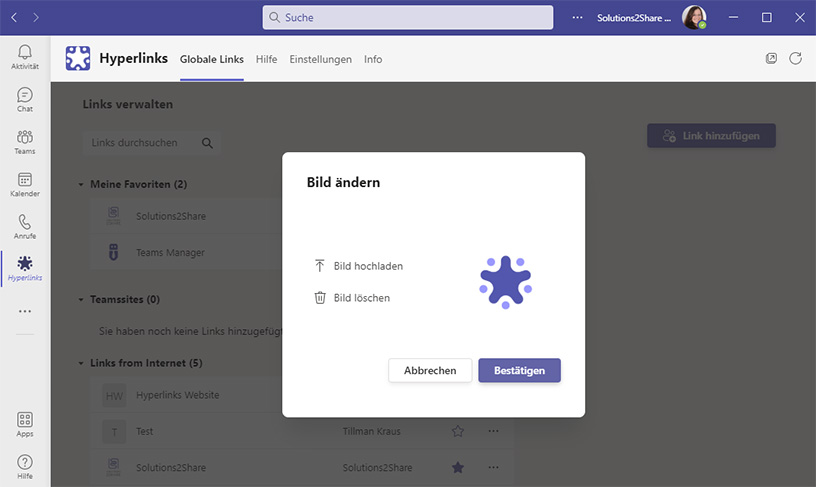
Task: Collapse the Links from Internet section
Action: 81,363
